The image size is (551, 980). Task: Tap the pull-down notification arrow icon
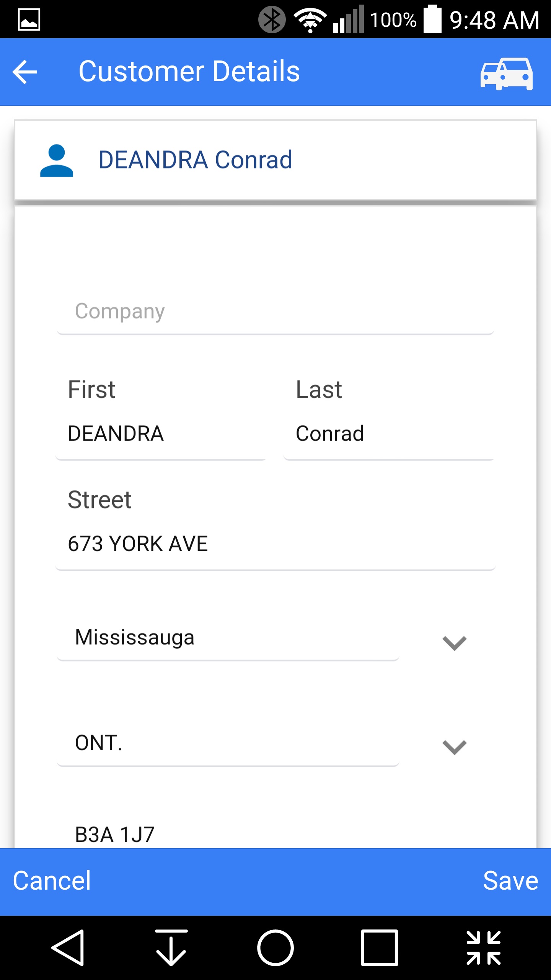[x=171, y=947]
